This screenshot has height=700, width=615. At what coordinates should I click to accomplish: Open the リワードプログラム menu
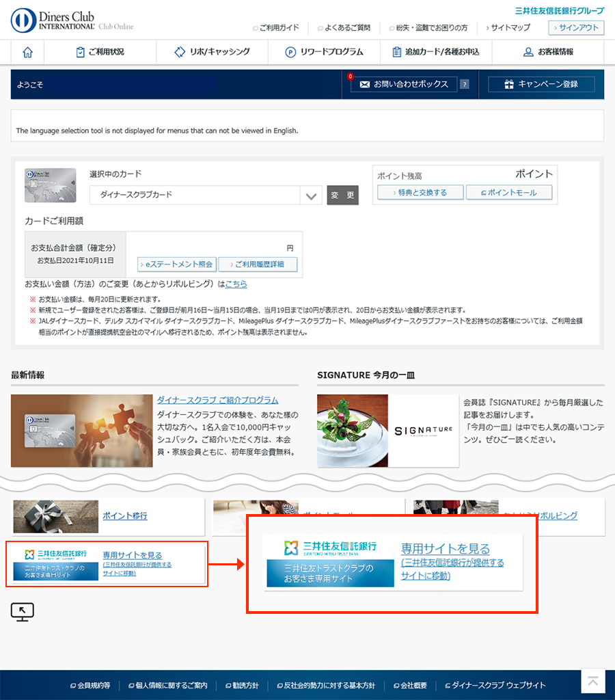coord(324,52)
